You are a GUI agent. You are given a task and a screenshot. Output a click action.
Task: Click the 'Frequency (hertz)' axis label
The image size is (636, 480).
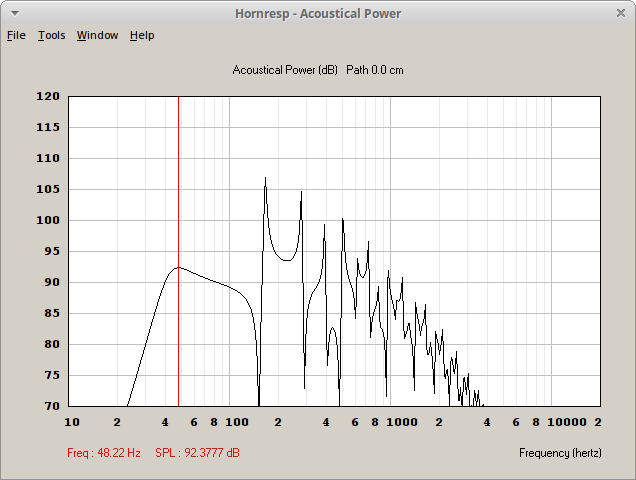pyautogui.click(x=560, y=453)
